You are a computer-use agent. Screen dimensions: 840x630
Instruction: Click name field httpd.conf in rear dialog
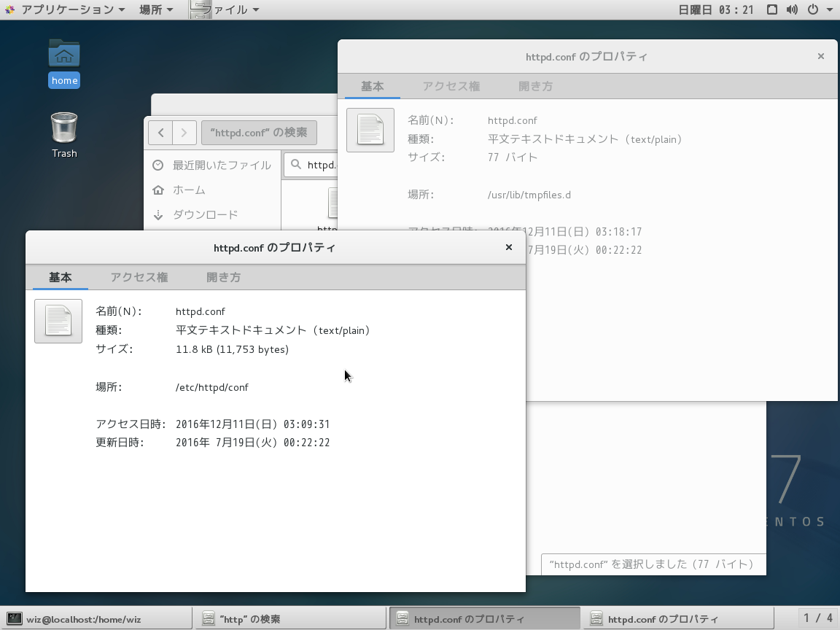point(512,120)
